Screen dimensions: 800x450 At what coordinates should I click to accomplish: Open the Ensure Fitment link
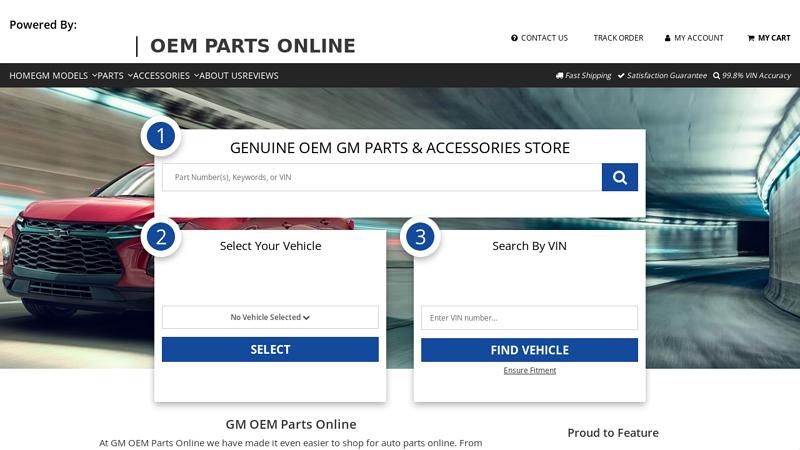[x=530, y=370]
